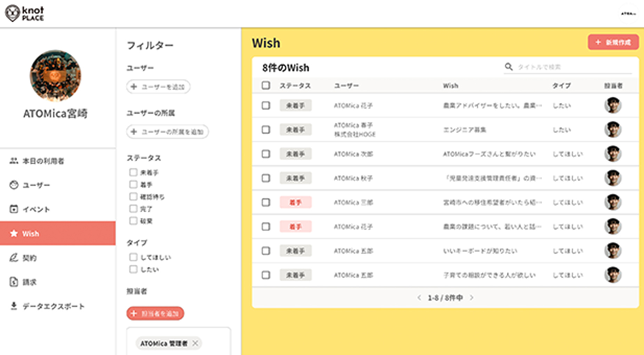Check the したい type filter
This screenshot has width=644, height=355.
[x=133, y=269]
